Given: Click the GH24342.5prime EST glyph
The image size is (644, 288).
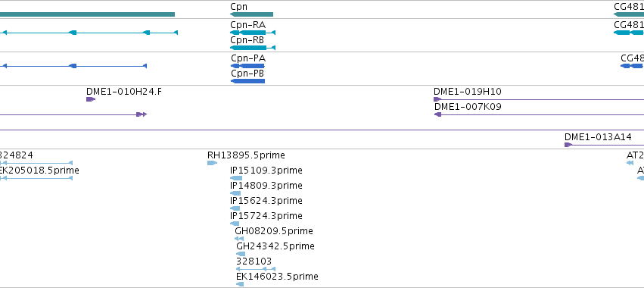Looking at the screenshot, I should coord(241,254).
